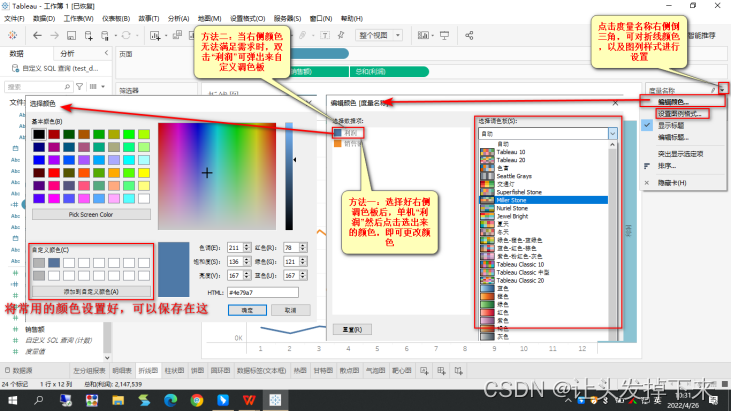Select 设置图例格式 from the context menu

(679, 113)
